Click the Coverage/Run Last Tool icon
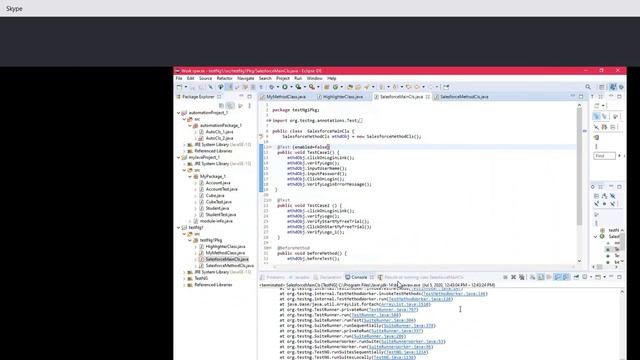This screenshot has width=640, height=360. tap(298, 87)
